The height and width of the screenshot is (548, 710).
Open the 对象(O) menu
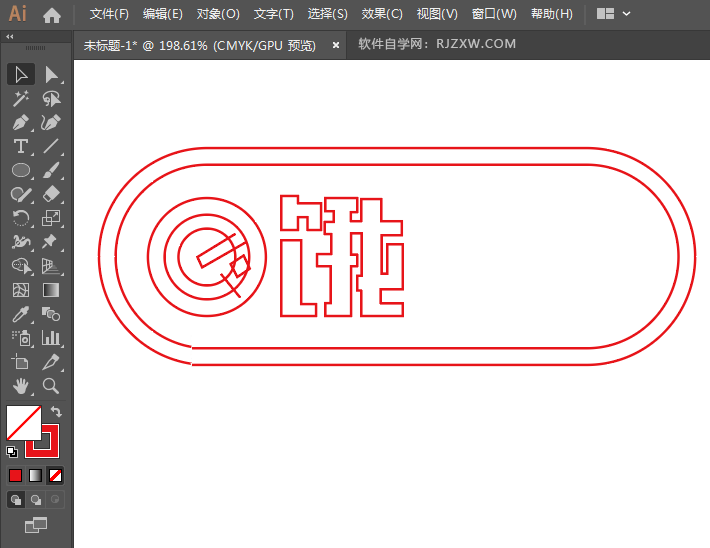coord(218,14)
